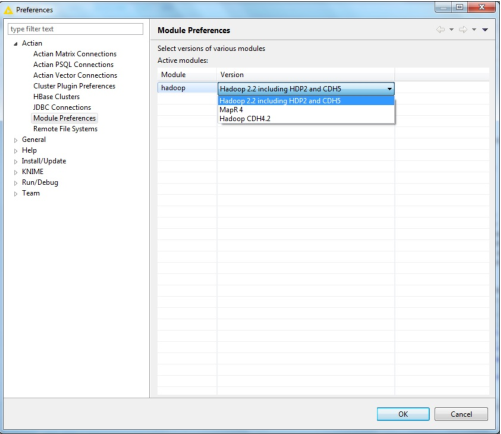Select Module Preferences tree item
Viewport: 501px width, 434px height.
pyautogui.click(x=64, y=118)
